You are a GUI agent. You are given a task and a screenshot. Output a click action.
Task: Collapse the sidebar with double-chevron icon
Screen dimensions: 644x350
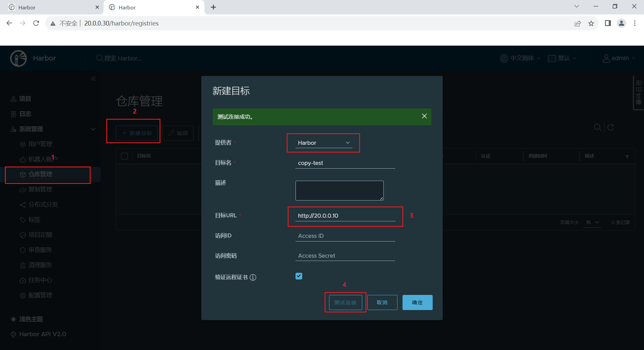(93, 79)
